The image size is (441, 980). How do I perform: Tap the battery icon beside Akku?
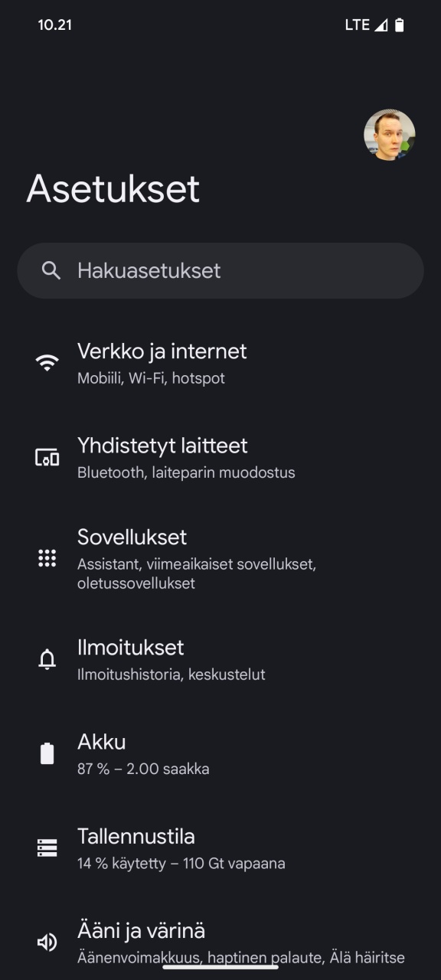pos(47,753)
